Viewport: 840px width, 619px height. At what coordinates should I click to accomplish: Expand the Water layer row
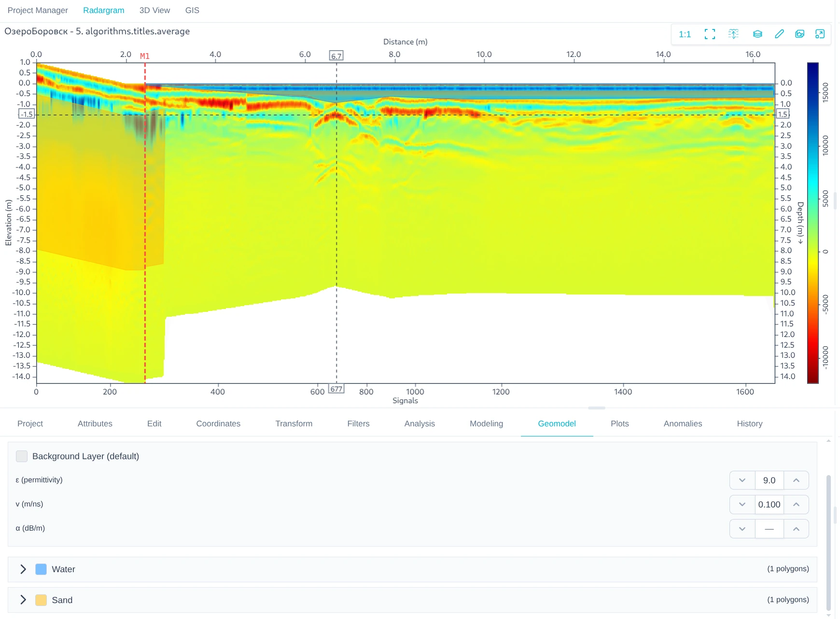pos(23,569)
